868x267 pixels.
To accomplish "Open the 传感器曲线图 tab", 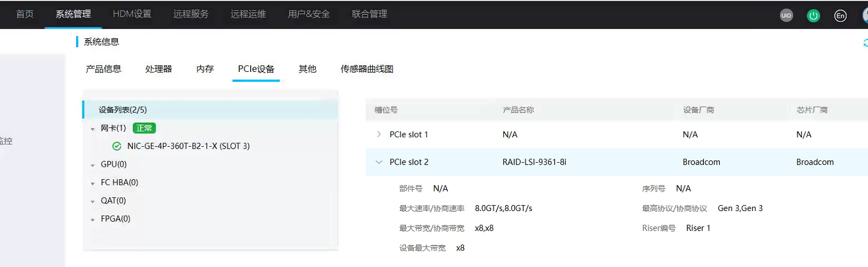I will tap(366, 69).
